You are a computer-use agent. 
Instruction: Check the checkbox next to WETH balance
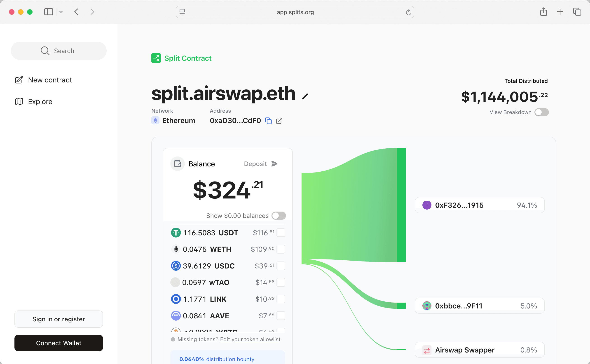281,250
